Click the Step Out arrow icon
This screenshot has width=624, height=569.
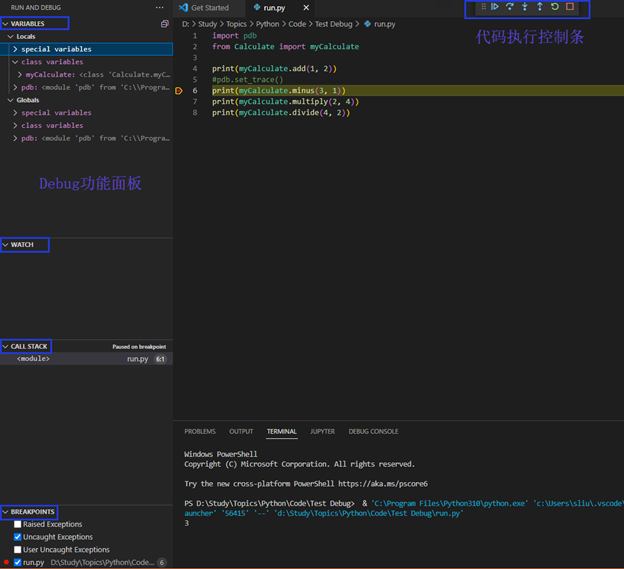tap(540, 7)
